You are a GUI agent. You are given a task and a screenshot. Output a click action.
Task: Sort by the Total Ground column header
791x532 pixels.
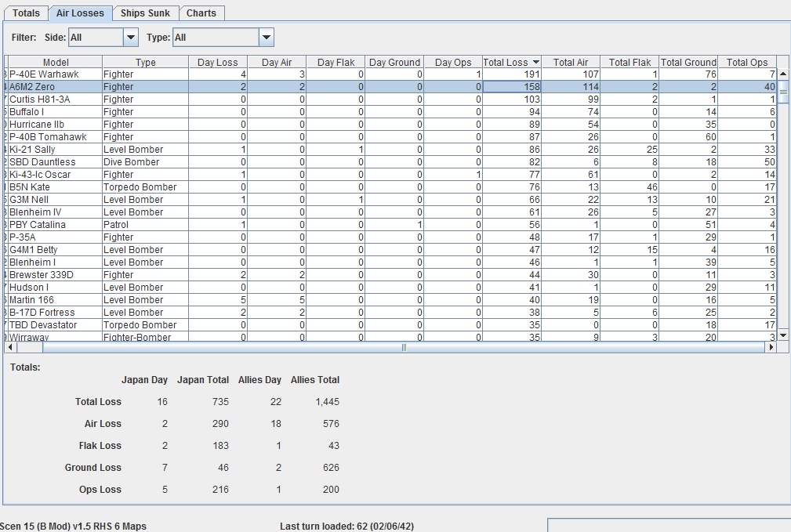[688, 62]
